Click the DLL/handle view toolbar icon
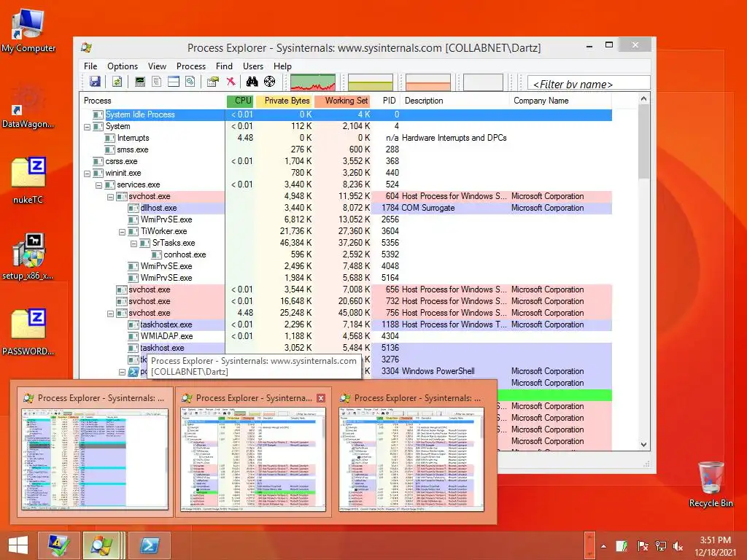The image size is (747, 560). (x=190, y=82)
